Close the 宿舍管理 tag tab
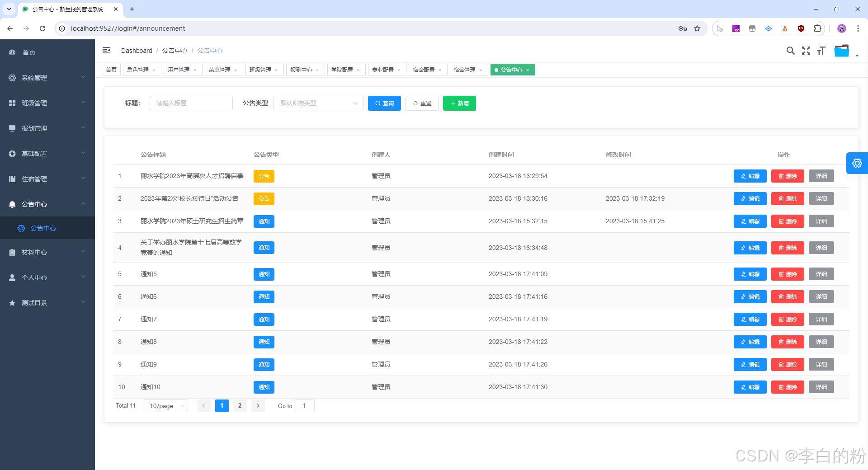The width and height of the screenshot is (868, 470). click(x=481, y=70)
